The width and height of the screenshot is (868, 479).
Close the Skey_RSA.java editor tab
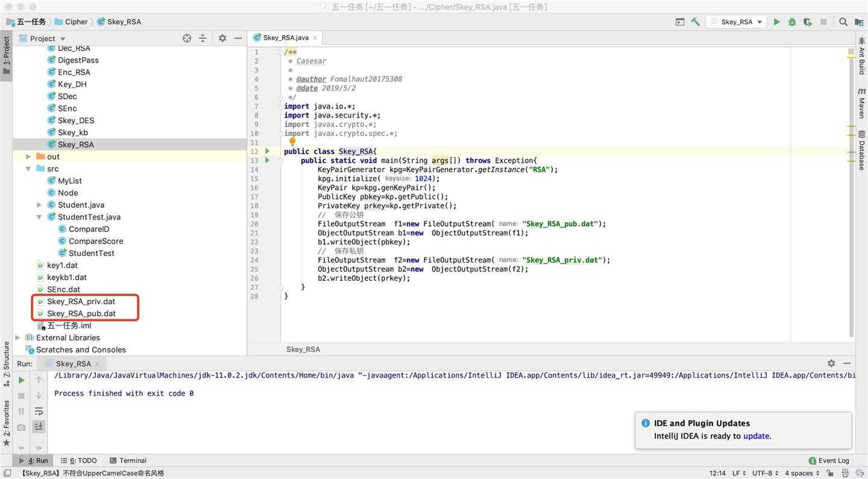[x=315, y=37]
